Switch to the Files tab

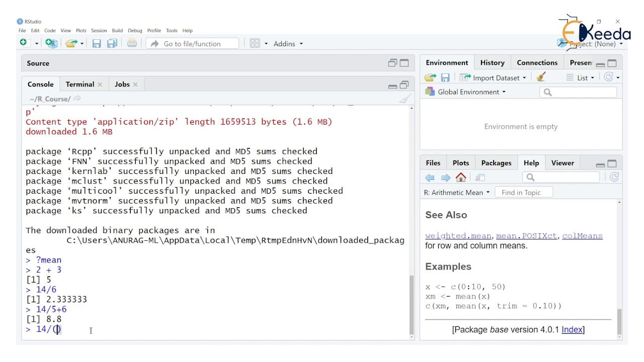(433, 163)
